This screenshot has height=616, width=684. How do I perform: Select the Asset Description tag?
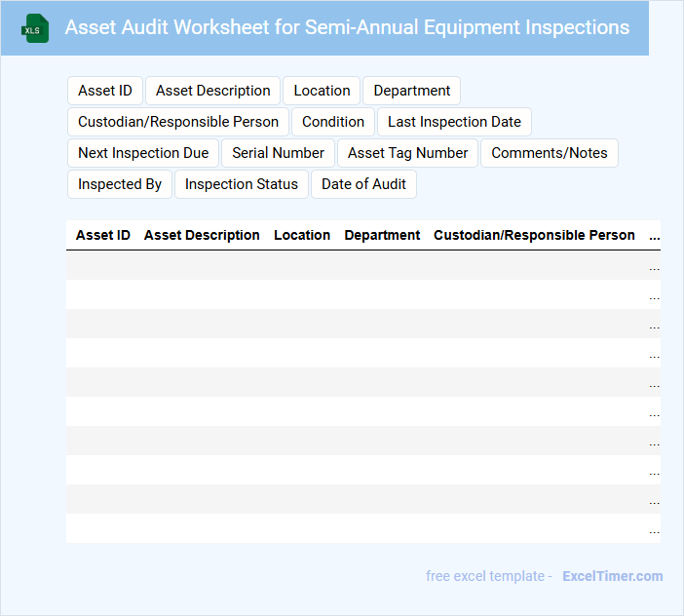[213, 91]
